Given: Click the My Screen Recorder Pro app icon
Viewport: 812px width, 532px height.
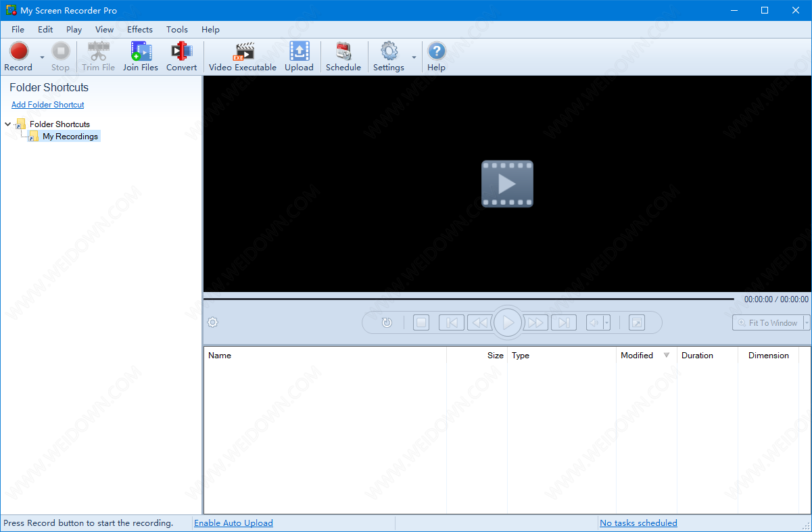Looking at the screenshot, I should pos(11,10).
